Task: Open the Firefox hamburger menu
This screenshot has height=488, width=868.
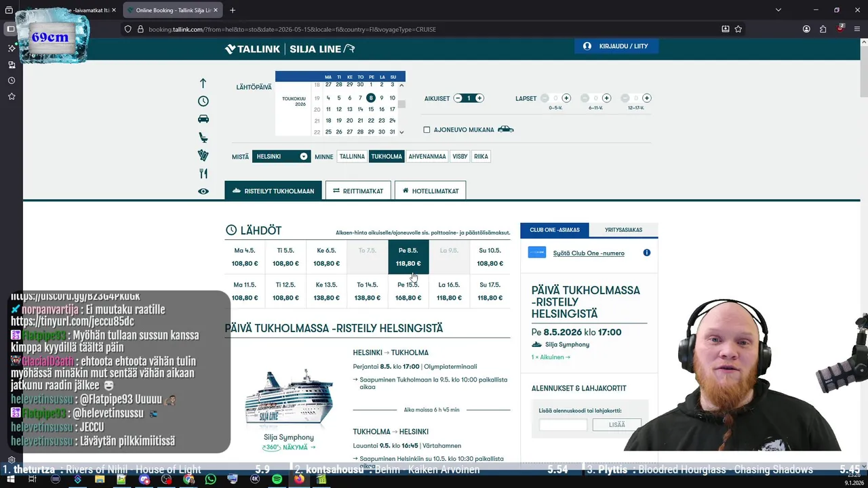Action: 858,29
